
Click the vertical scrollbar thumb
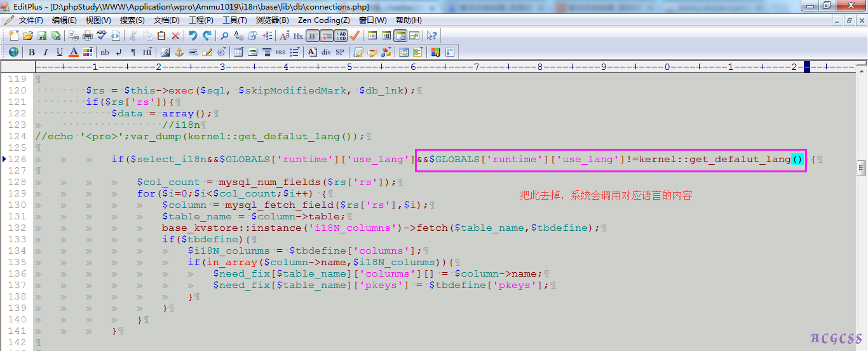pyautogui.click(x=862, y=168)
